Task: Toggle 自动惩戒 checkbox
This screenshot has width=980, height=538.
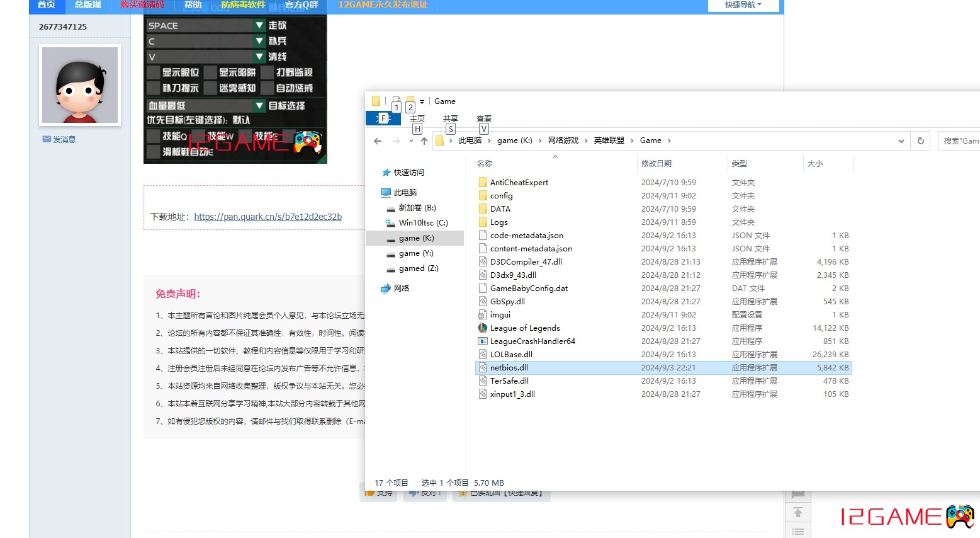Action: [268, 88]
